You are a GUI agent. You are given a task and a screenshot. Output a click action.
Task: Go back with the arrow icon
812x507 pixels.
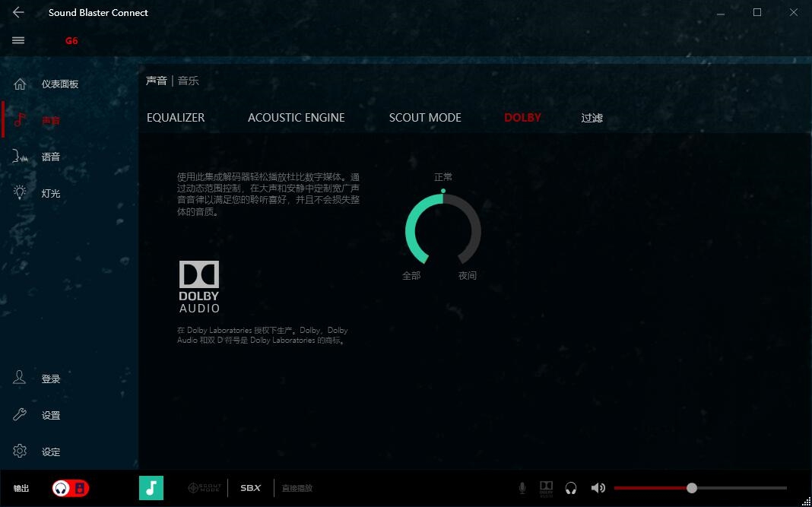pos(18,12)
